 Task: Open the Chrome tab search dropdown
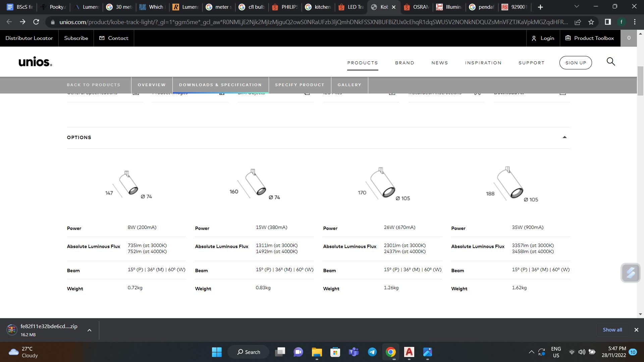tap(577, 7)
